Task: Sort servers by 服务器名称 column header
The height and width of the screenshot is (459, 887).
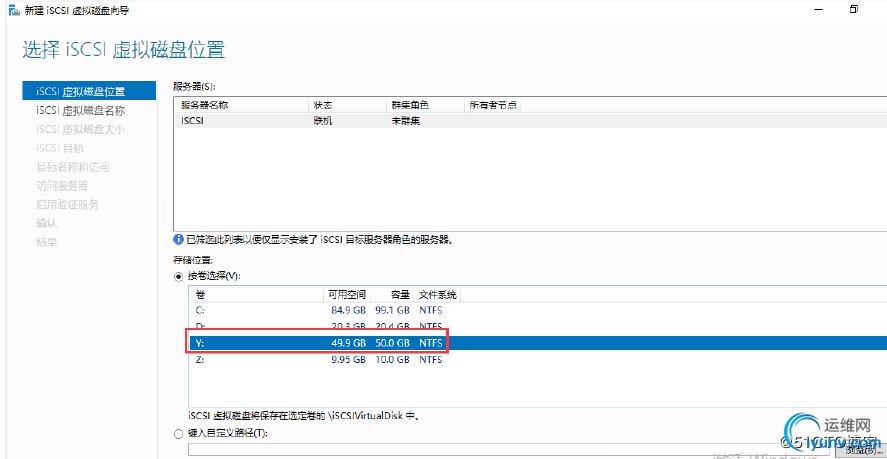Action: point(241,105)
